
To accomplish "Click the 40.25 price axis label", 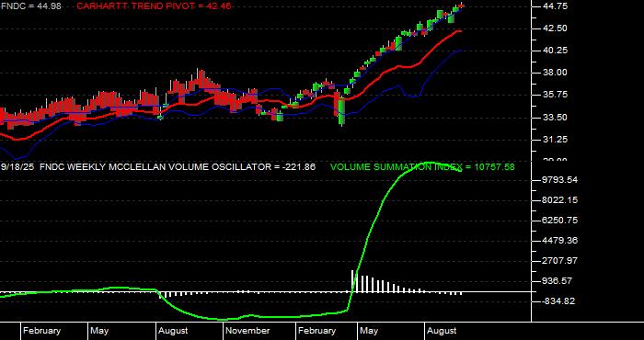I will (x=554, y=50).
